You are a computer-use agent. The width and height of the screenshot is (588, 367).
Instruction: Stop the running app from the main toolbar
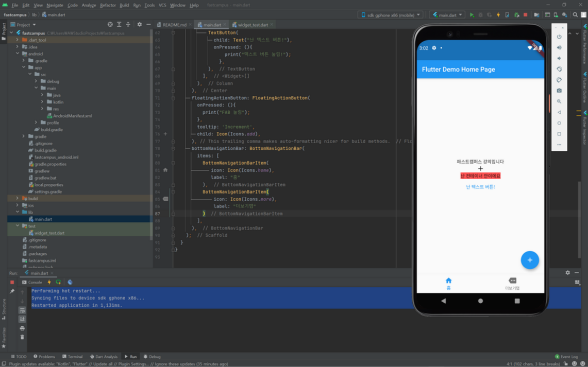tap(525, 15)
